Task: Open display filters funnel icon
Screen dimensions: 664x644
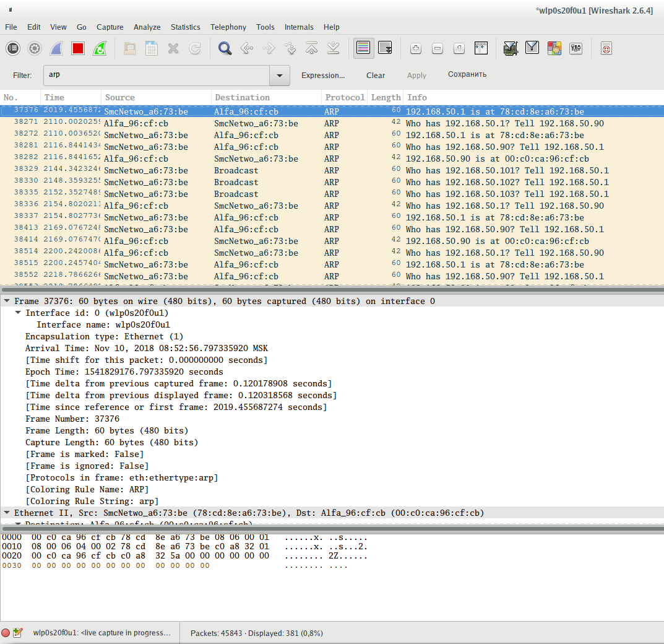Action: point(532,48)
